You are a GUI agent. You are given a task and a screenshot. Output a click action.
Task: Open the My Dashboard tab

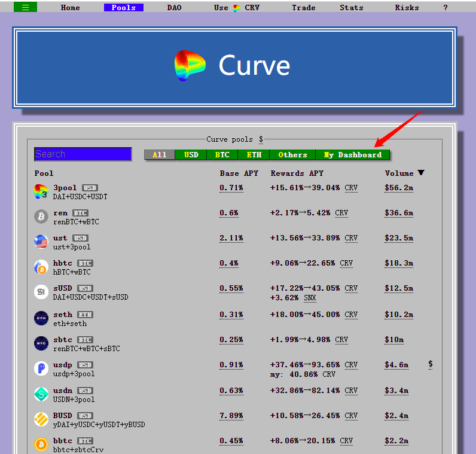pyautogui.click(x=353, y=154)
